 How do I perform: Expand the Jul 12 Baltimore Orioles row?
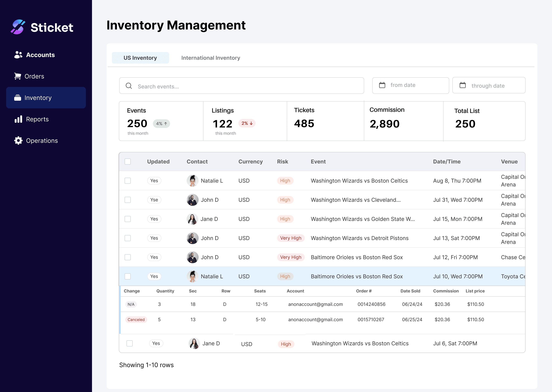pyautogui.click(x=356, y=257)
